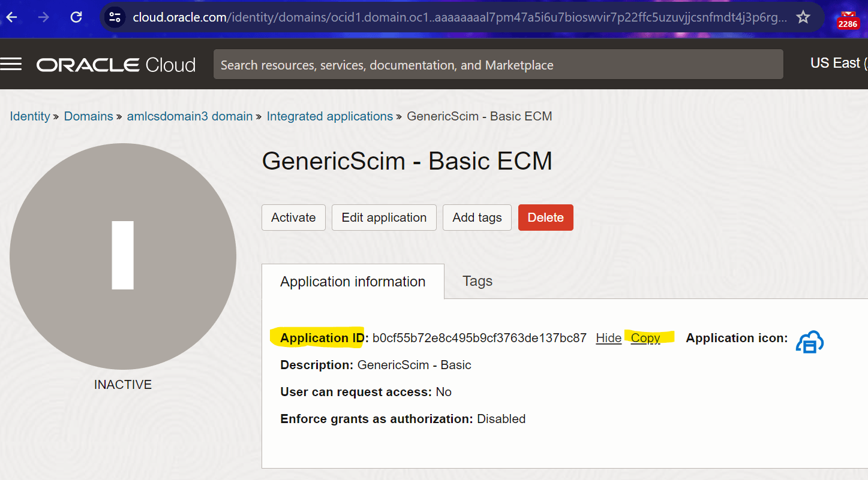The width and height of the screenshot is (868, 480).
Task: Hide the Application ID value
Action: tap(608, 338)
